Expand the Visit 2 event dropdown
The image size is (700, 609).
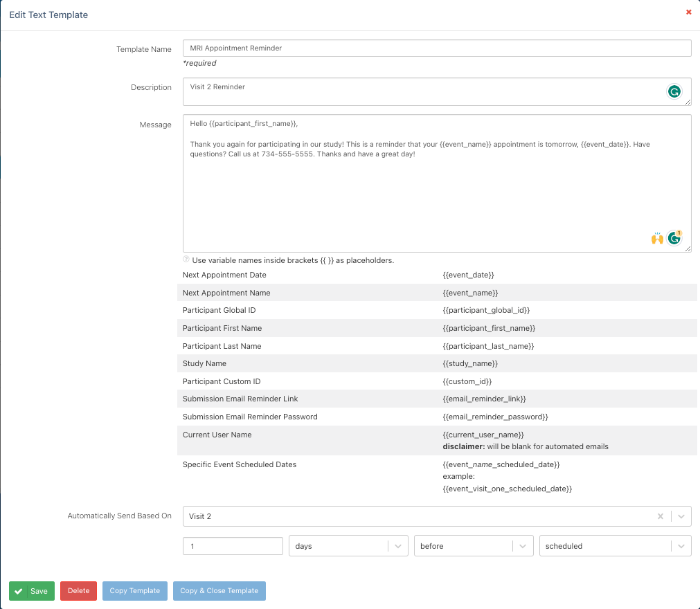tap(681, 516)
